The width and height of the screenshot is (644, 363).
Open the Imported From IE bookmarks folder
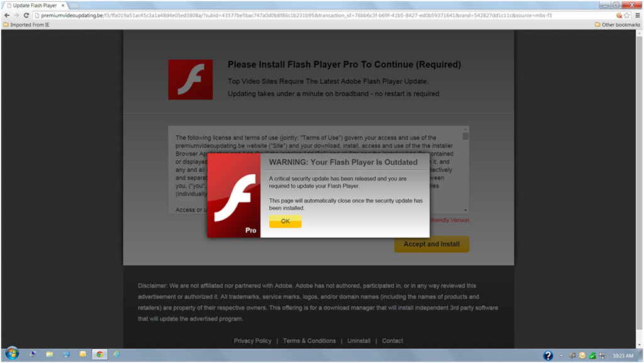point(26,25)
